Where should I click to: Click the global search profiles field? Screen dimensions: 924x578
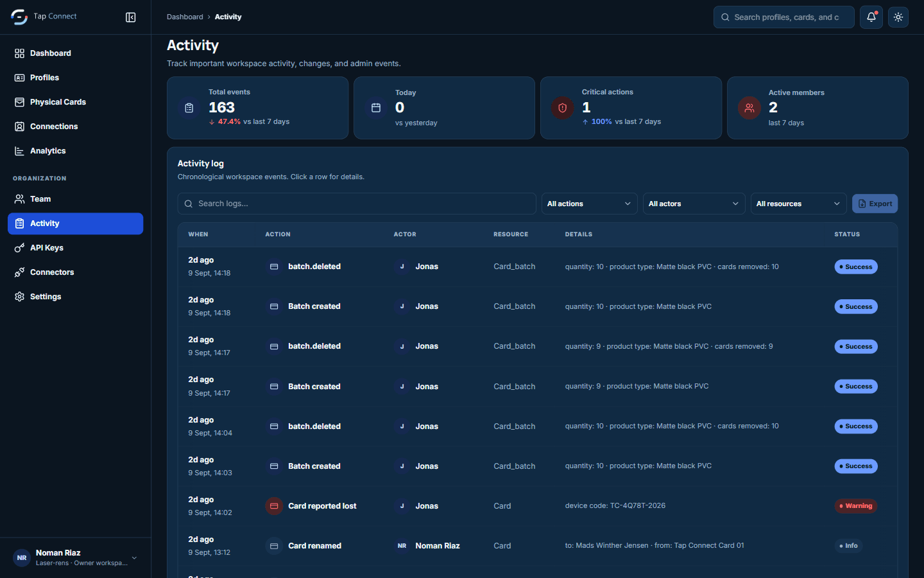pos(784,17)
